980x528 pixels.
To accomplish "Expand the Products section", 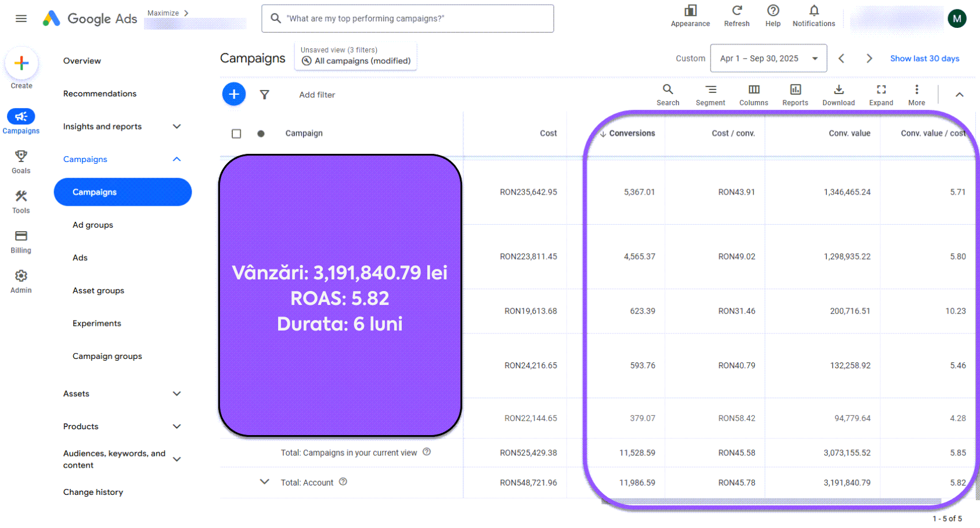I will (x=177, y=426).
